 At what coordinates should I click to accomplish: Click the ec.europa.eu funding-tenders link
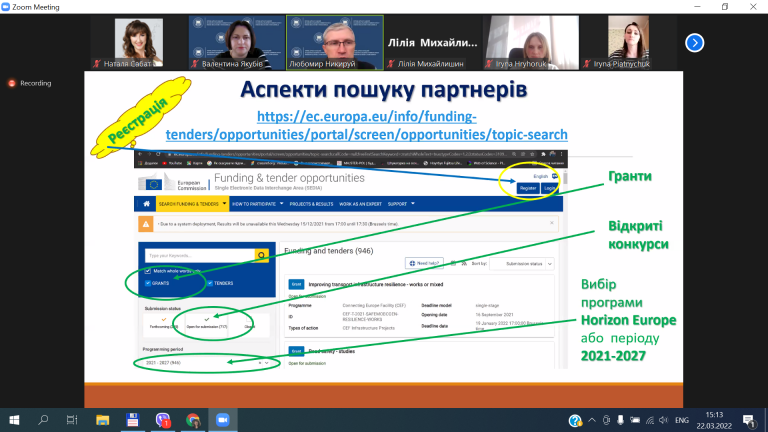[x=366, y=125]
